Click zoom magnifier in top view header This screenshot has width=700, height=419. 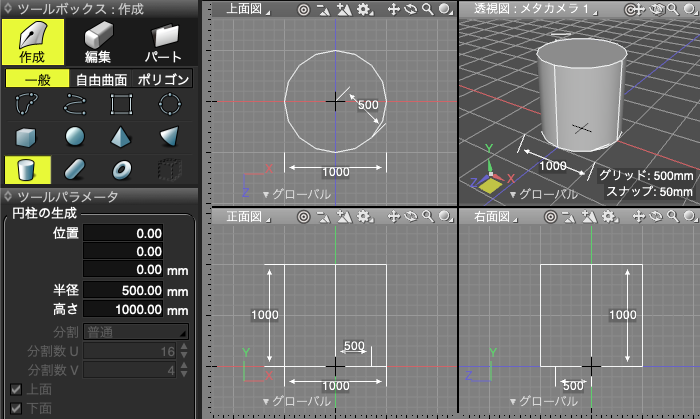(x=427, y=9)
